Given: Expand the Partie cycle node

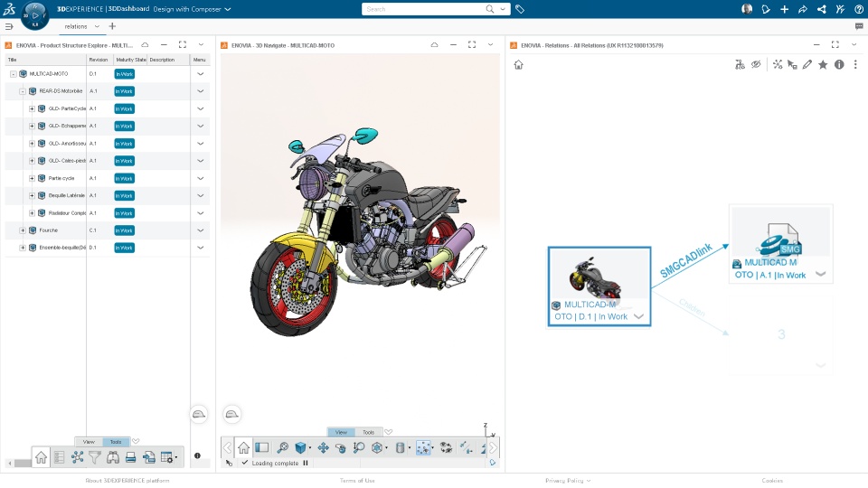Looking at the screenshot, I should point(33,178).
